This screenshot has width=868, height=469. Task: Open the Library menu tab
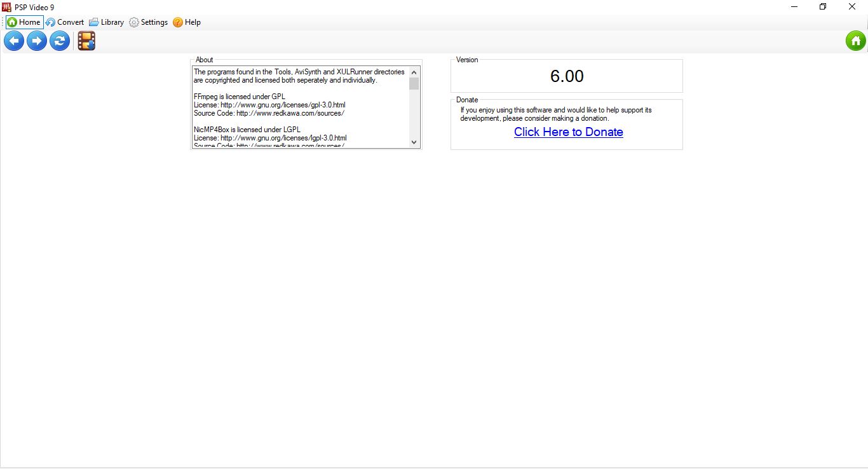tap(106, 22)
